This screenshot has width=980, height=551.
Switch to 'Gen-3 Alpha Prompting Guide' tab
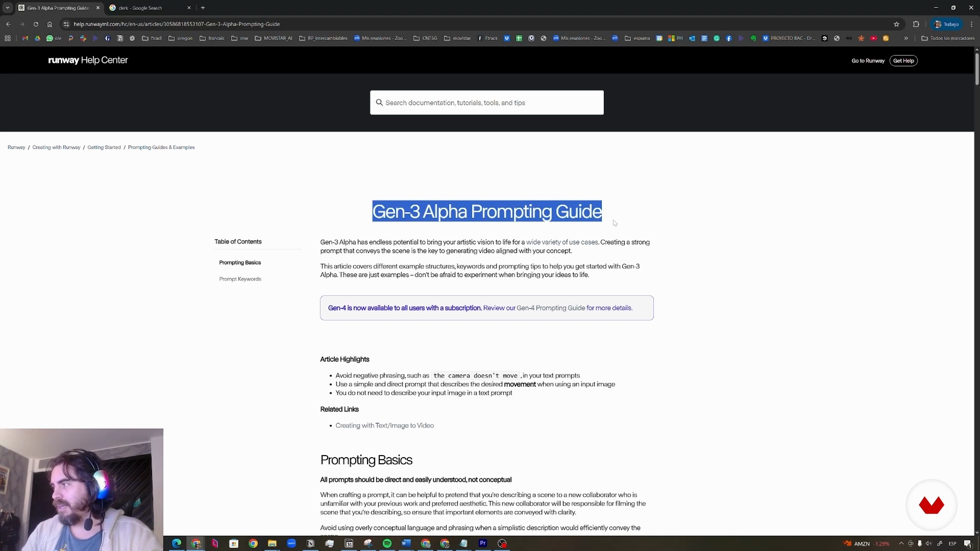click(x=58, y=8)
